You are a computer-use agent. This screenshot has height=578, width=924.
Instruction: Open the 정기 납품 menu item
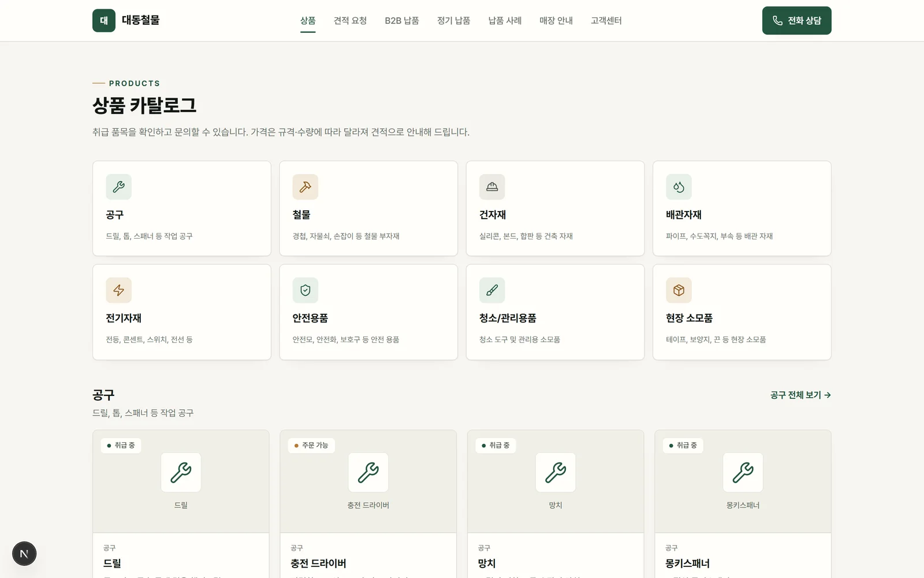tap(453, 21)
